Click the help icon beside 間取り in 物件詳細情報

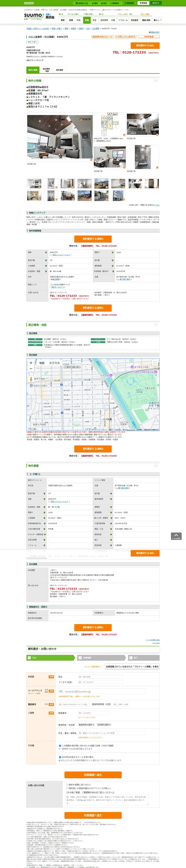coord(112,252)
